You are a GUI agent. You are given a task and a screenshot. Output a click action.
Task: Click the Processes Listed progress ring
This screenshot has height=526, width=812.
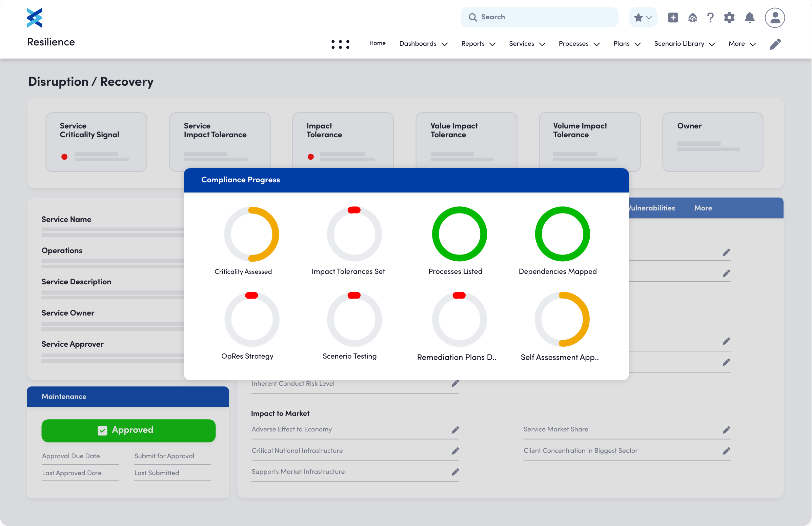click(x=459, y=234)
